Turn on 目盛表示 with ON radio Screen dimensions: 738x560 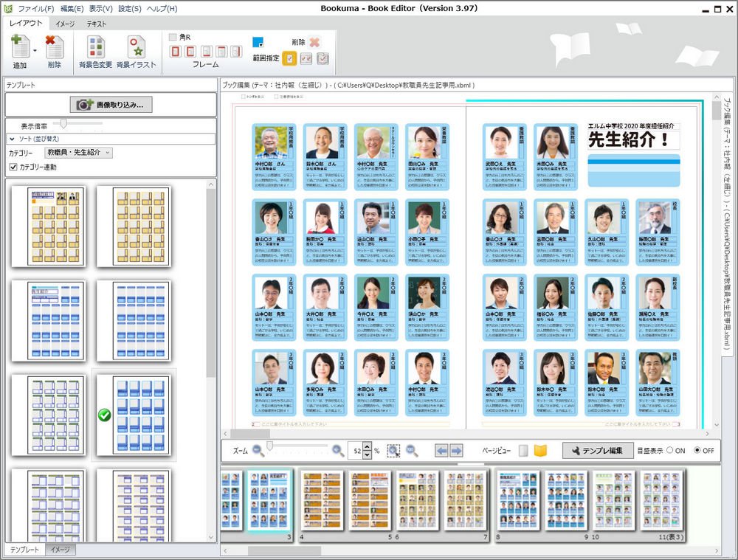[x=670, y=451]
